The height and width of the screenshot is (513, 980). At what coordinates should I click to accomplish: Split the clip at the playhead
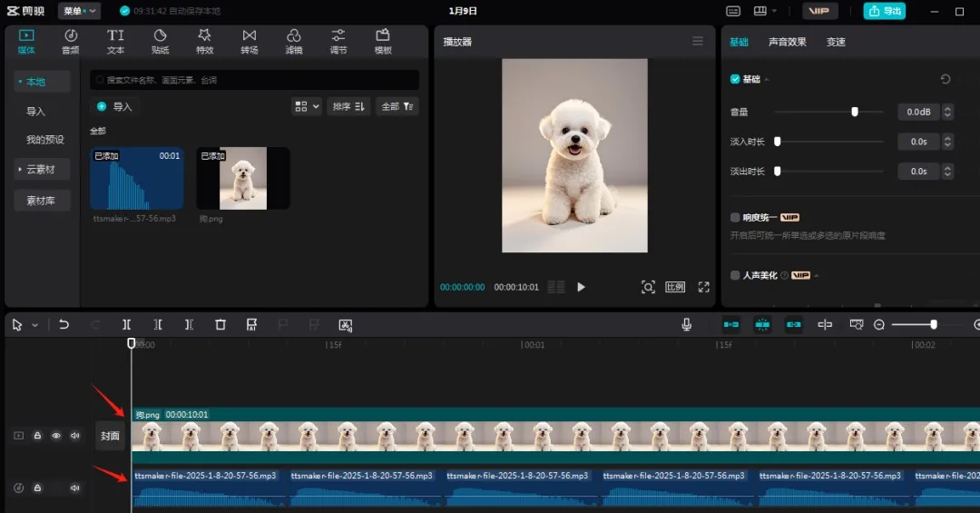126,324
